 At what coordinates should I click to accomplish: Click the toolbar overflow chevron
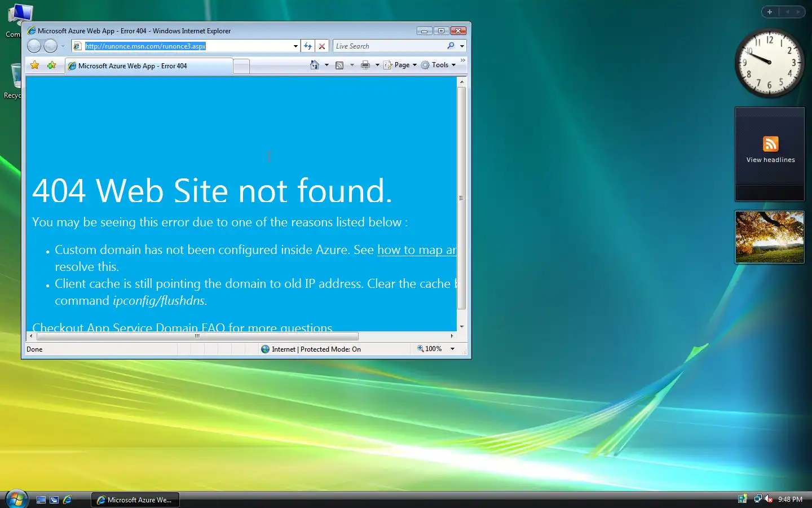point(463,60)
